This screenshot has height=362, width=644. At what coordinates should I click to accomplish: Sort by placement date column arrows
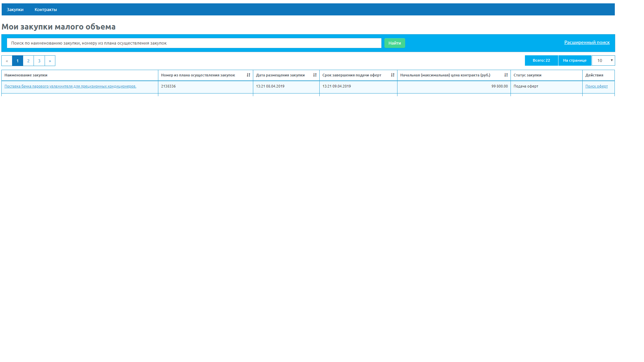click(x=315, y=75)
